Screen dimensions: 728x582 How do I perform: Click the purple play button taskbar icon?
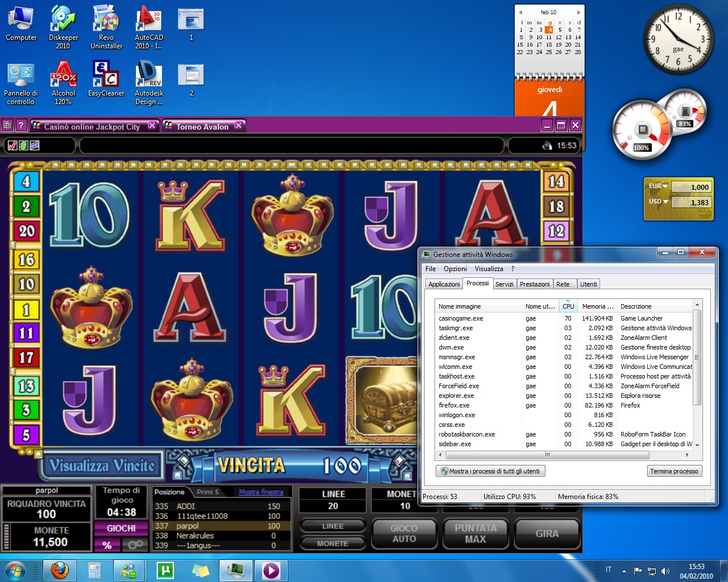point(271,570)
